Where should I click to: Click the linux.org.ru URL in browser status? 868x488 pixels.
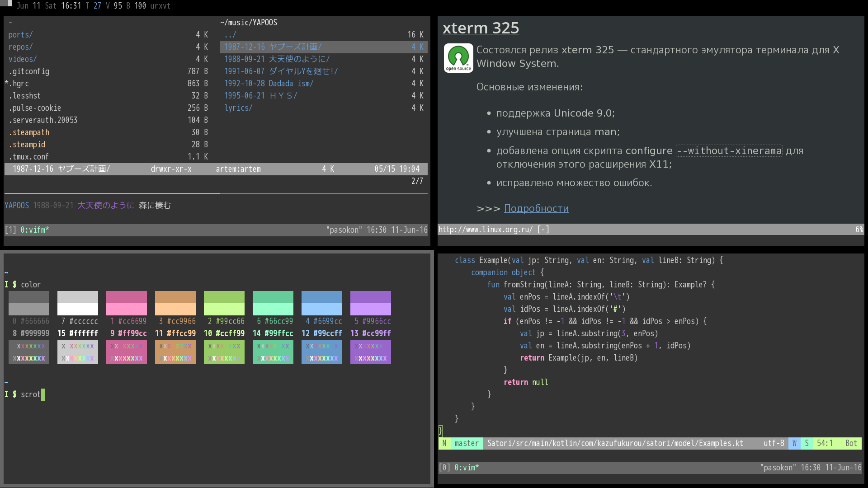pyautogui.click(x=486, y=230)
